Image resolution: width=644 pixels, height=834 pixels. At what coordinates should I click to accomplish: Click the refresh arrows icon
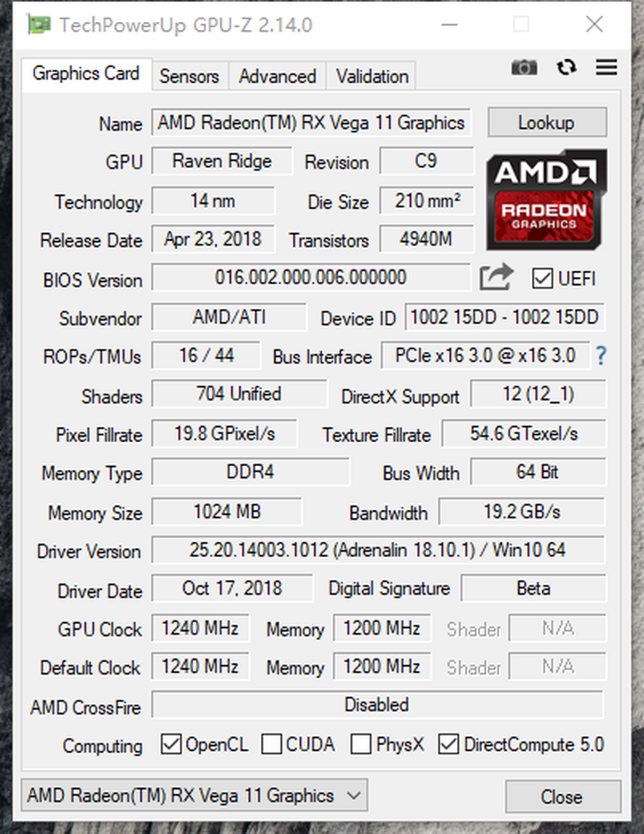click(x=565, y=68)
